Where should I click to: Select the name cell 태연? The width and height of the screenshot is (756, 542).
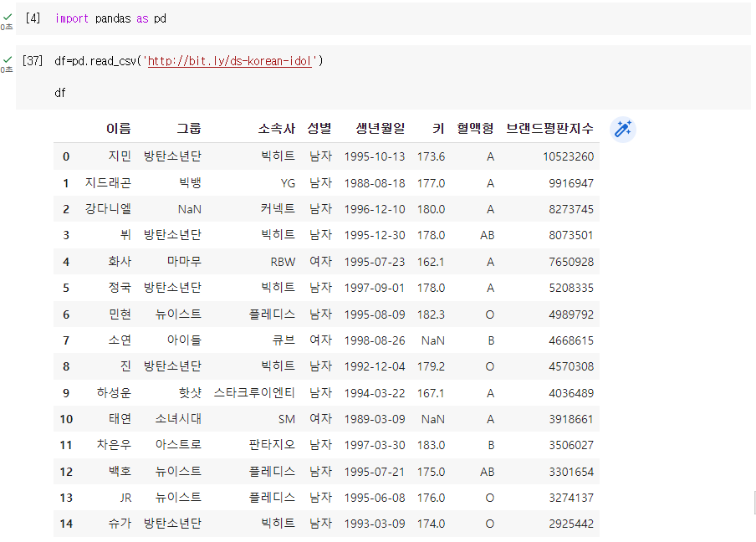120,418
